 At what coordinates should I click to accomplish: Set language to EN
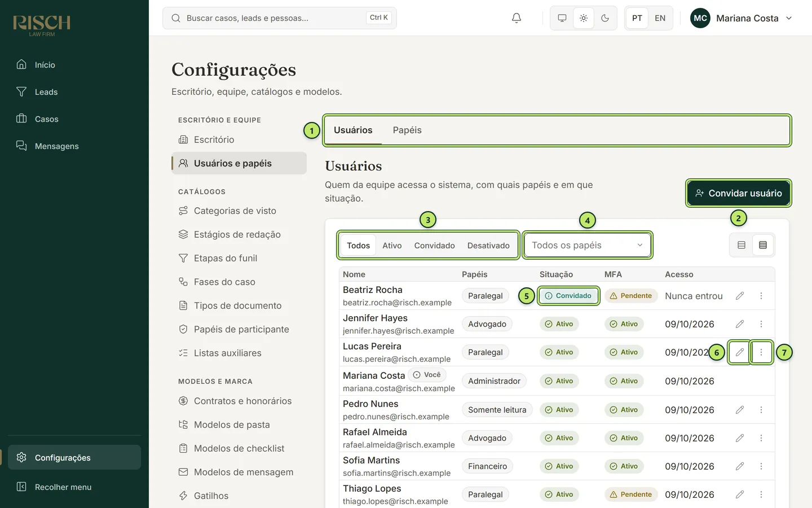point(660,18)
